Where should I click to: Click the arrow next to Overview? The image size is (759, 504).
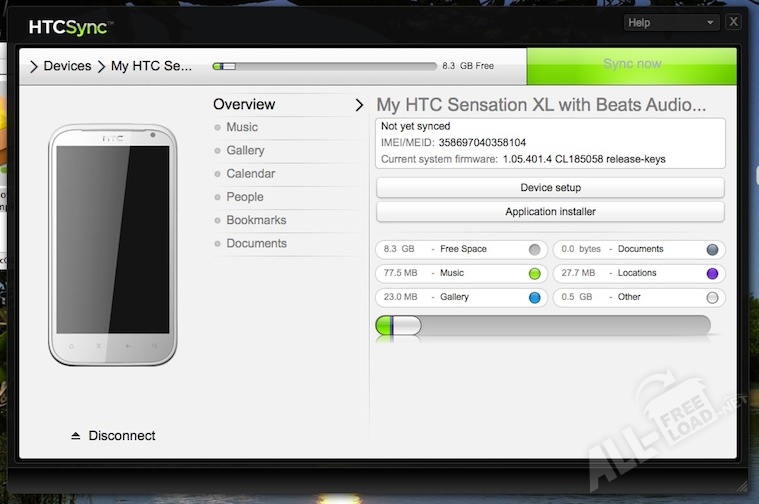coord(360,104)
